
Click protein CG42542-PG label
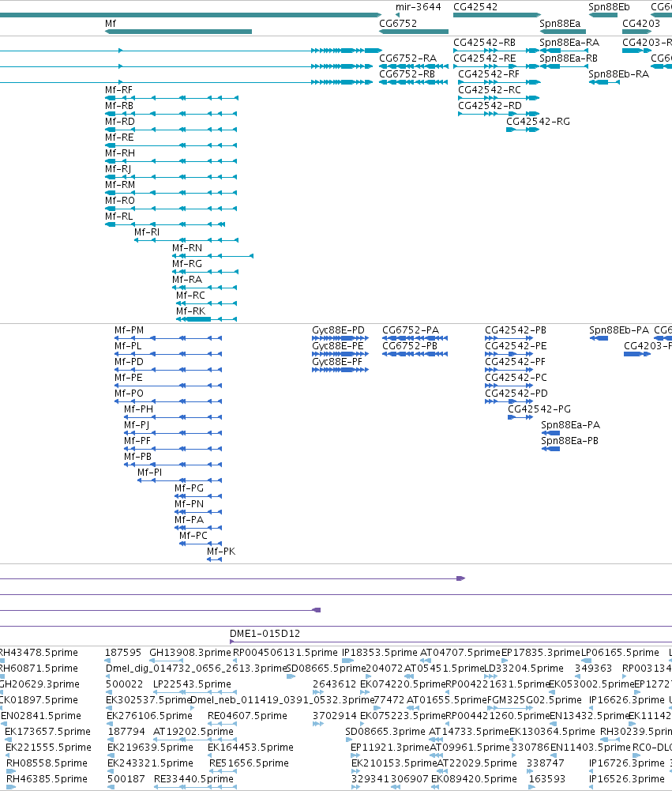[539, 409]
